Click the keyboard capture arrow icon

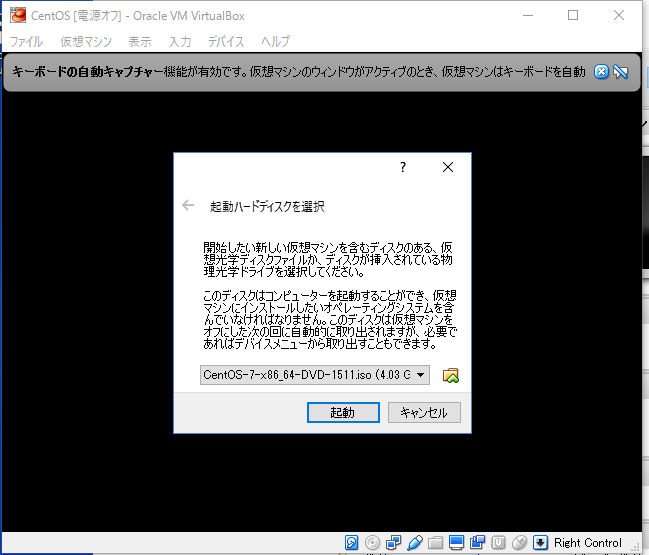pos(541,542)
